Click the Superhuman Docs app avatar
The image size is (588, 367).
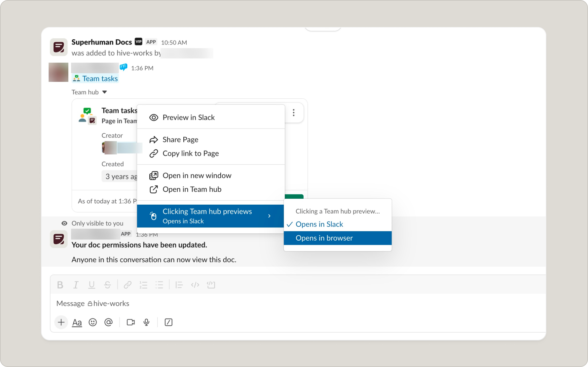point(59,47)
